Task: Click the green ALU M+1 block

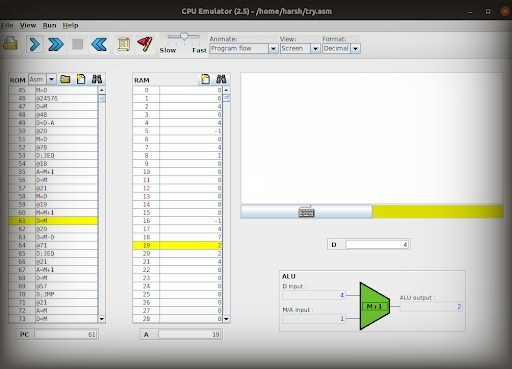Action: pos(374,306)
